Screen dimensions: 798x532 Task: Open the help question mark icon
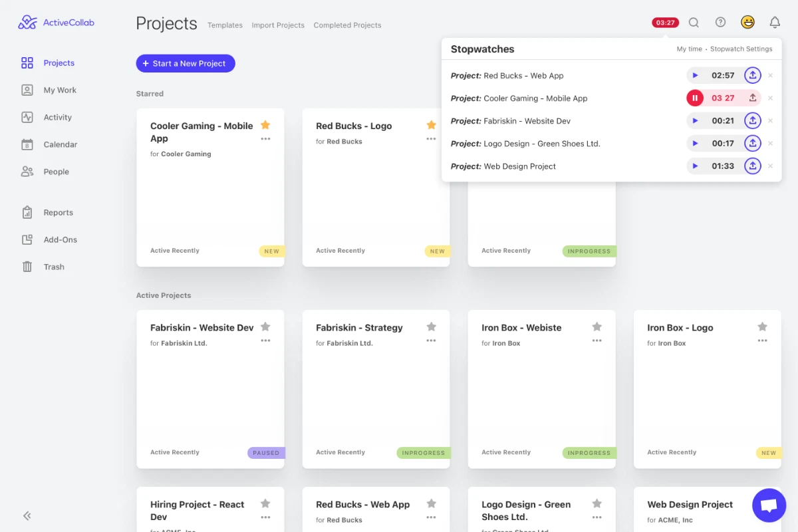[x=720, y=22]
